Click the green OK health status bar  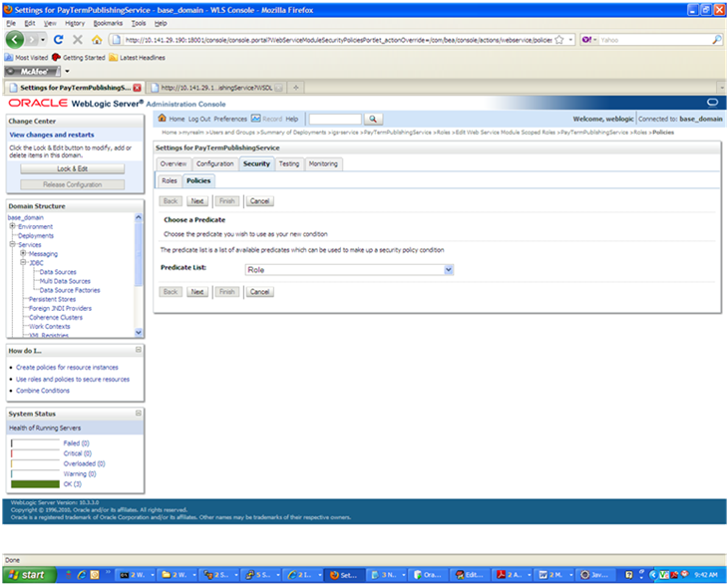pyautogui.click(x=35, y=484)
